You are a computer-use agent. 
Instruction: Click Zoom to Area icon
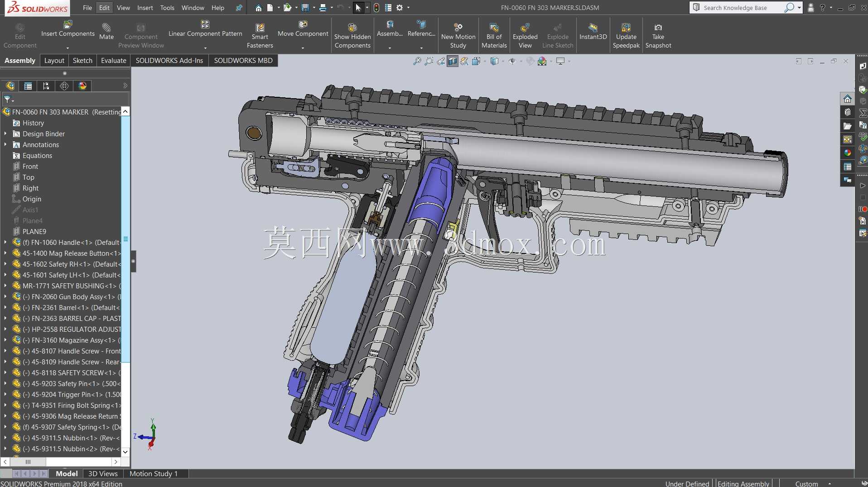point(429,61)
